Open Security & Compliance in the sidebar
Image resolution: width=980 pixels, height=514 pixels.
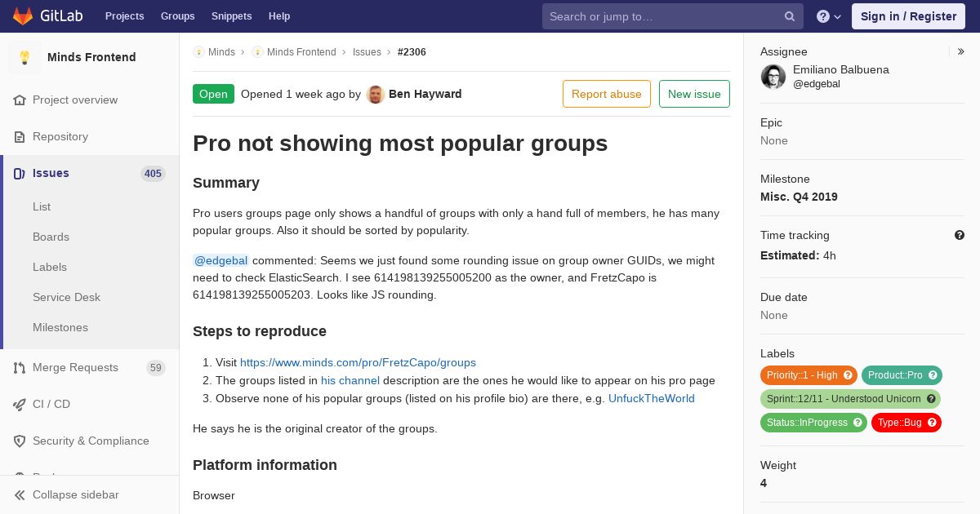[90, 441]
